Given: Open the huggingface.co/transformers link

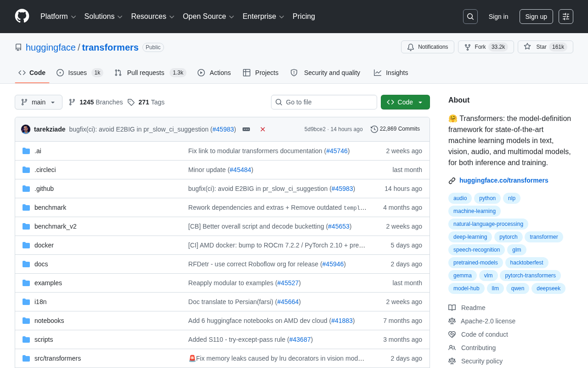Looking at the screenshot, I should 503,180.
